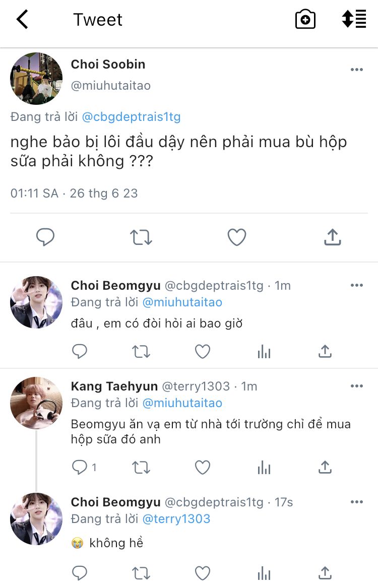Go back using the top-left arrow
The height and width of the screenshot is (588, 378).
click(23, 20)
